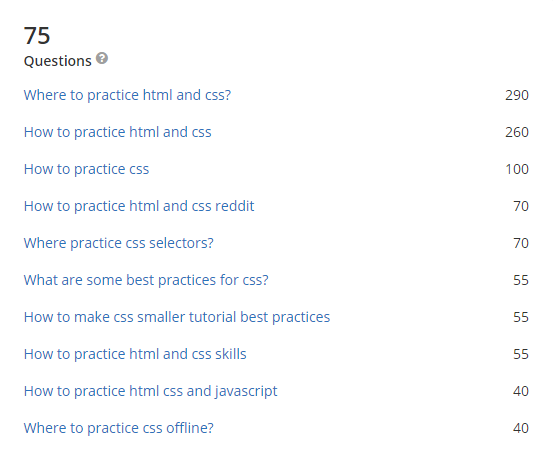Open 'What are some best practices for css?'

(x=146, y=280)
